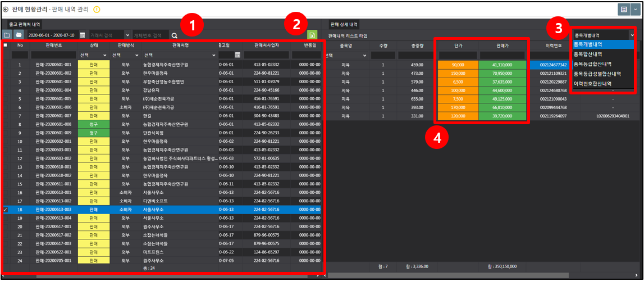Toggle the select-all header checkbox
This screenshot has width=644, height=281.
click(6, 45)
